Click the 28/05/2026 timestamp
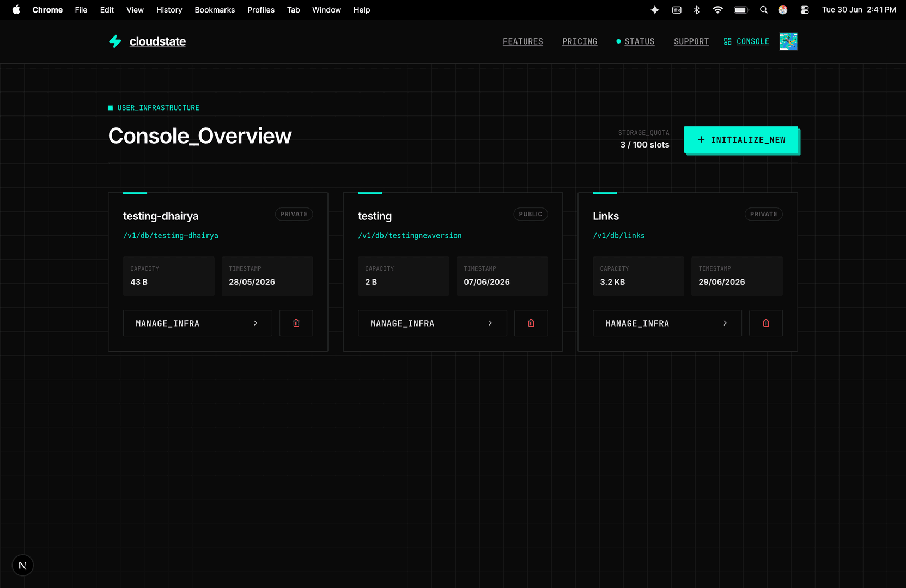Image resolution: width=906 pixels, height=588 pixels. tap(252, 282)
